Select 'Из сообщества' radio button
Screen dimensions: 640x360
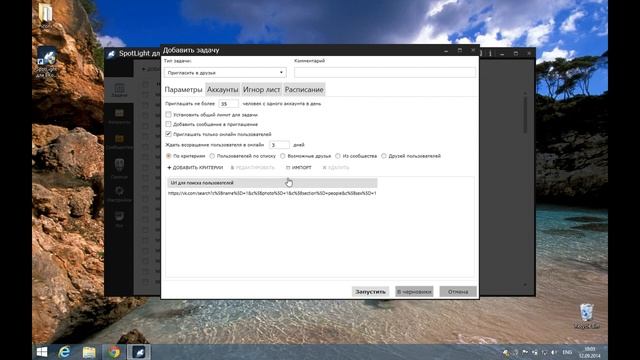click(x=338, y=156)
